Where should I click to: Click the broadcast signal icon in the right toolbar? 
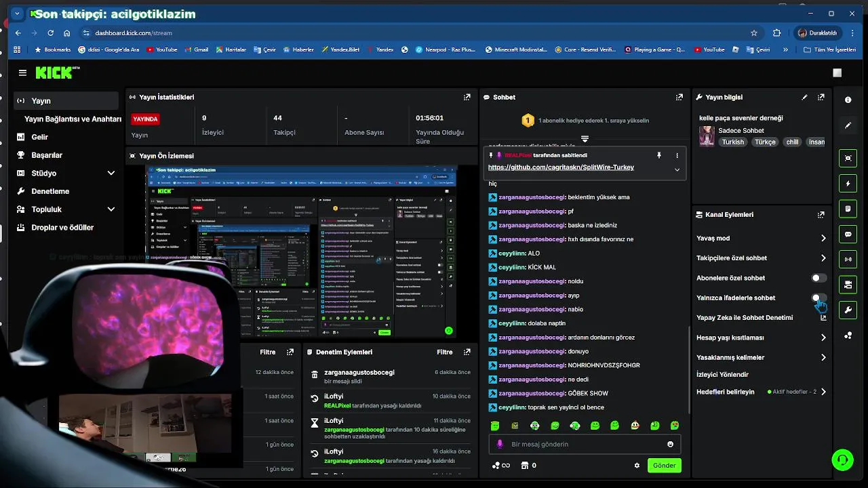pos(848,260)
